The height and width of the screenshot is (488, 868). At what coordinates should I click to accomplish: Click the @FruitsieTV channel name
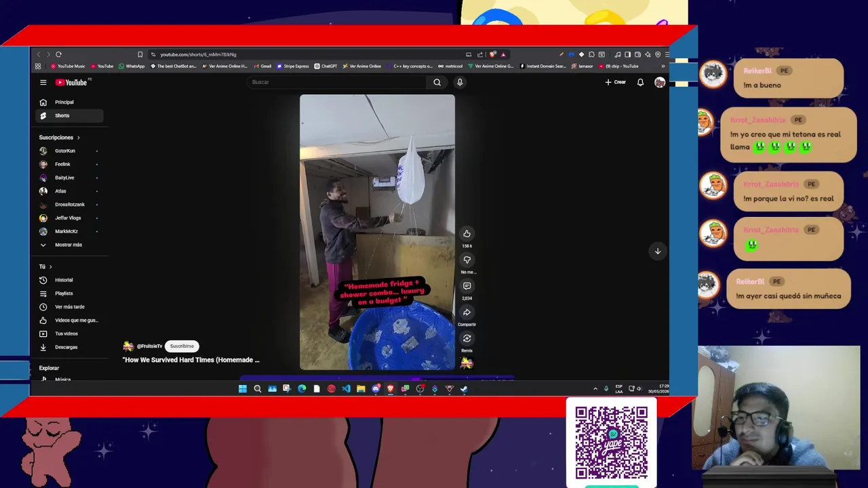[150, 346]
